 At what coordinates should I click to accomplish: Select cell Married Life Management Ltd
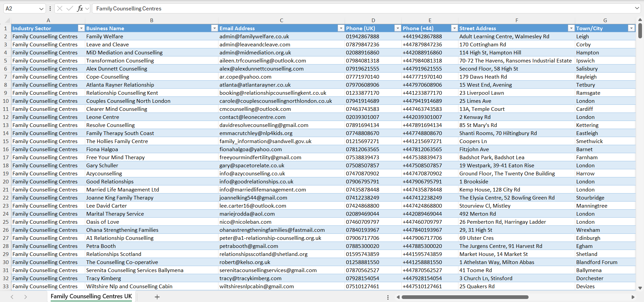tap(152, 189)
